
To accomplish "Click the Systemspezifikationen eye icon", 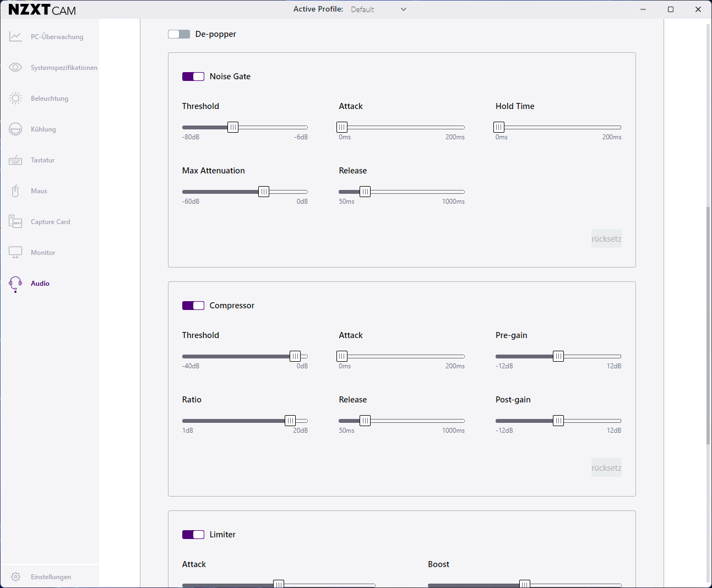I will 15,68.
